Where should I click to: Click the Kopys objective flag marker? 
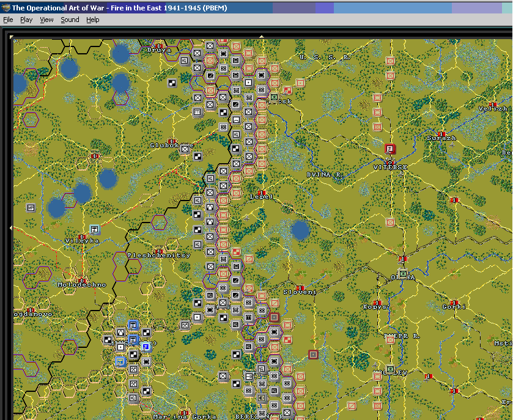377,303
